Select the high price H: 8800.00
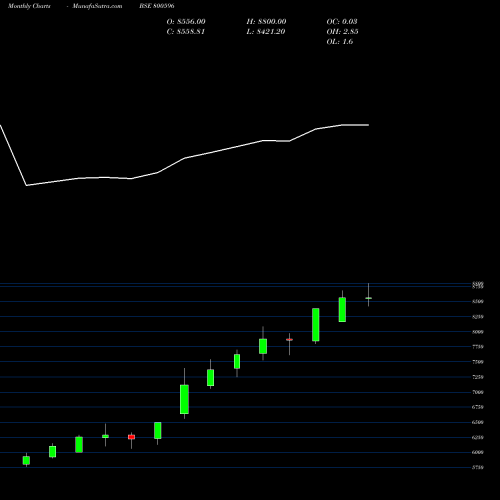Viewport: 500px width, 500px height. pos(266,22)
